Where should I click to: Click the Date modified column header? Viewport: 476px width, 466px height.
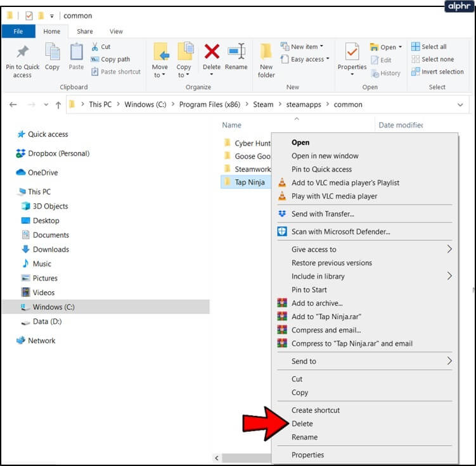click(x=401, y=125)
